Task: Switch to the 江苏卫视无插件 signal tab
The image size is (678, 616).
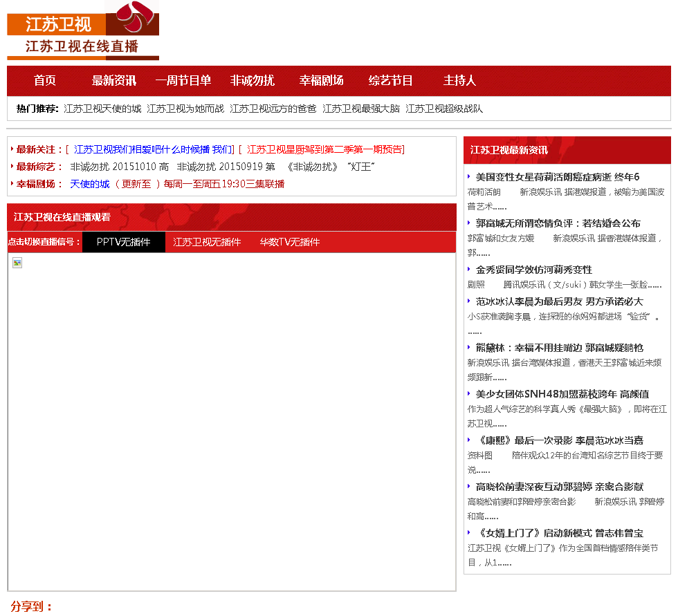Action: click(207, 242)
